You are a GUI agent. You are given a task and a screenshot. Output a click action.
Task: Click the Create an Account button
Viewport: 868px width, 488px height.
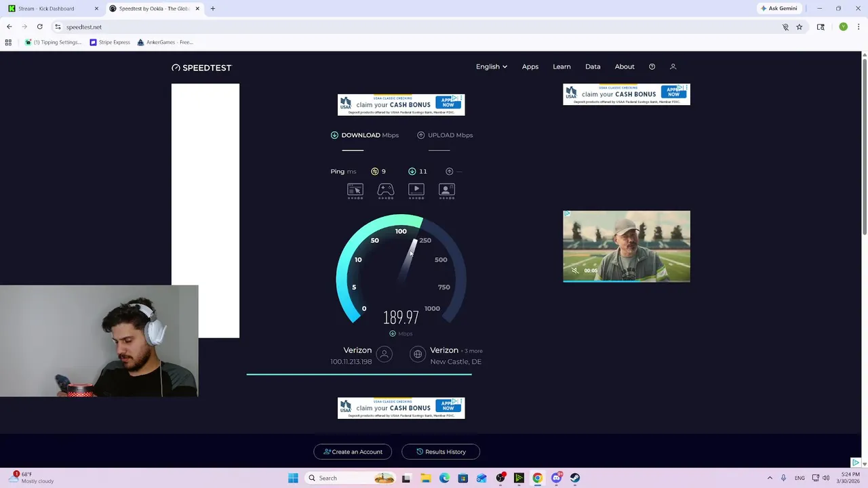point(353,451)
